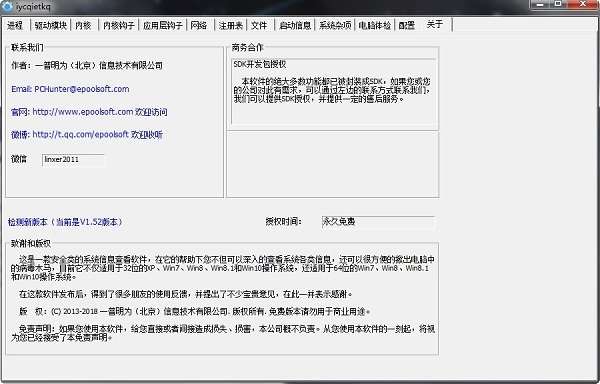Switch to the 驱动模块 tab
The image size is (600, 384).
tap(50, 25)
